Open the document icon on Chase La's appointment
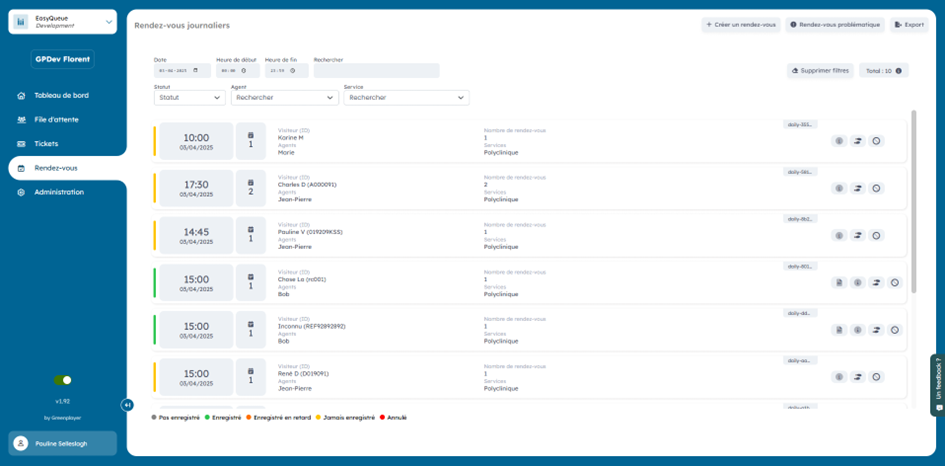The image size is (945, 466). pos(839,283)
